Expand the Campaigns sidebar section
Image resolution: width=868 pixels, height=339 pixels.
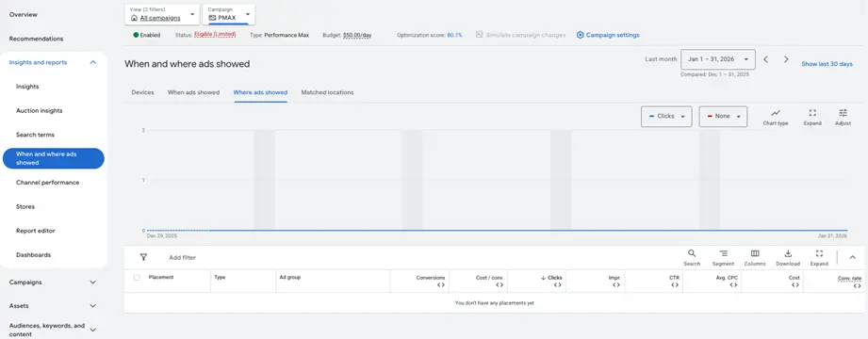[93, 282]
